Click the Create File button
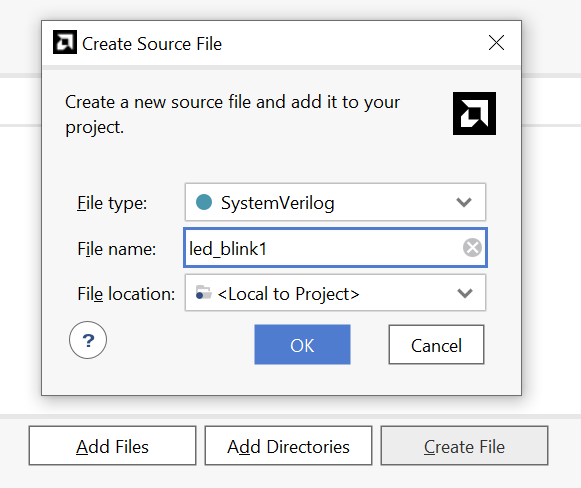 pyautogui.click(x=464, y=446)
